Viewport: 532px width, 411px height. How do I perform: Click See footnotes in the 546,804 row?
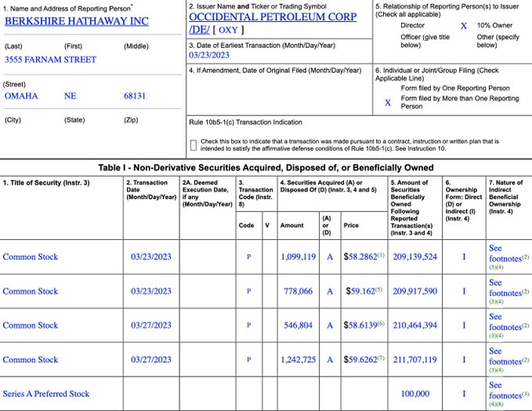coord(505,322)
